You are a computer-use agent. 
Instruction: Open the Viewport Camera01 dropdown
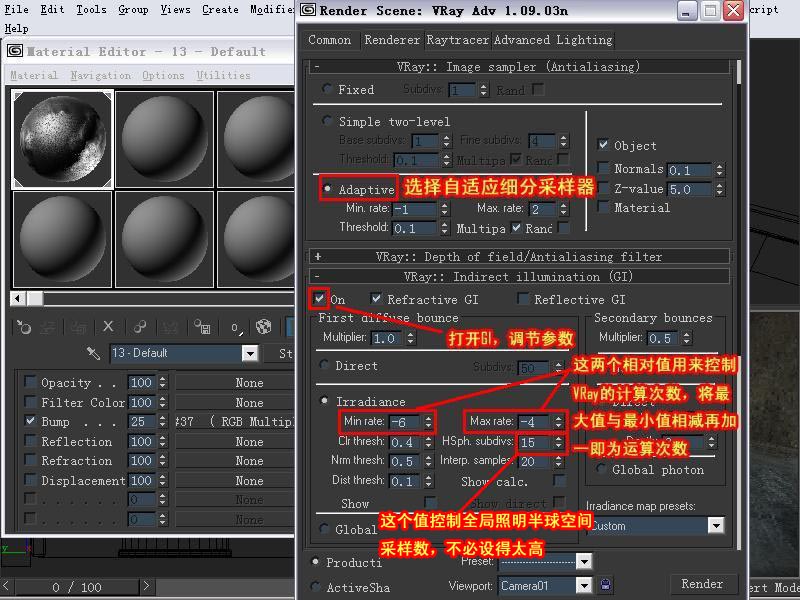pos(584,585)
